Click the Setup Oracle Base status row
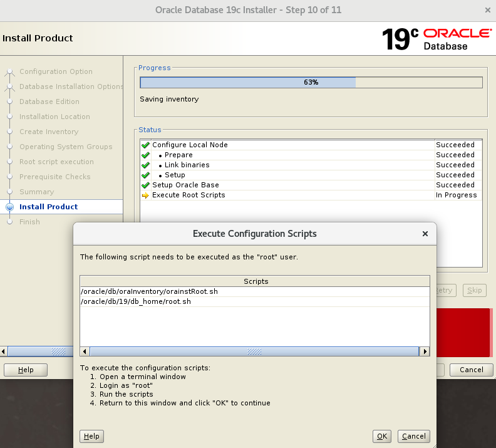496x448 pixels. 311,185
